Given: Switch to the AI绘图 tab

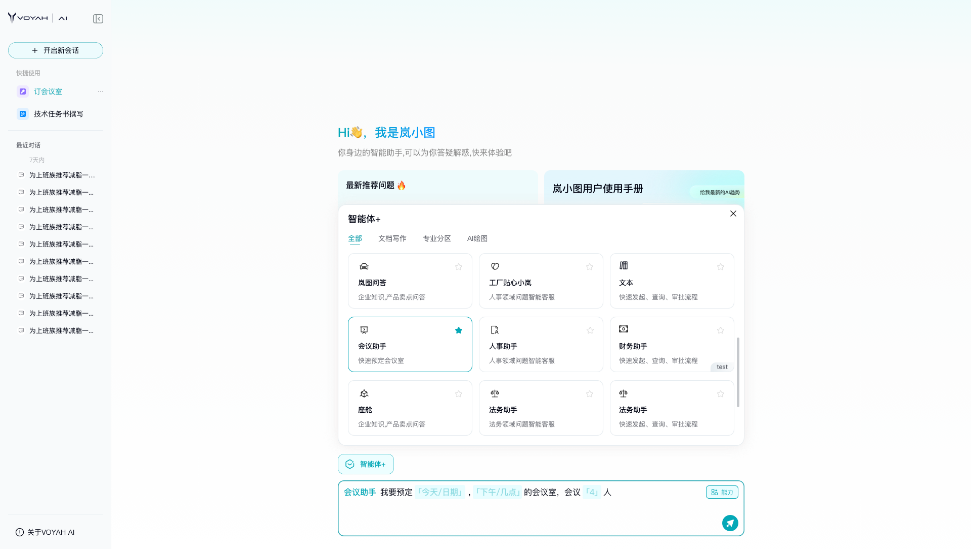Looking at the screenshot, I should (477, 239).
